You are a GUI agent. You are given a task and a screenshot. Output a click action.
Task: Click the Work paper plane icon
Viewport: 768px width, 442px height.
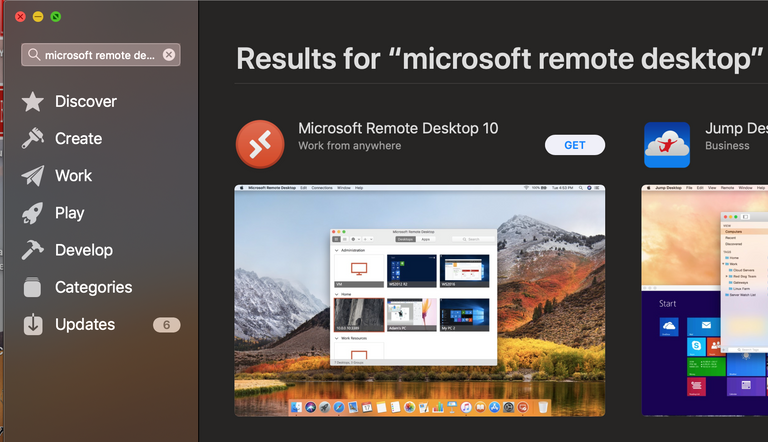pos(32,175)
